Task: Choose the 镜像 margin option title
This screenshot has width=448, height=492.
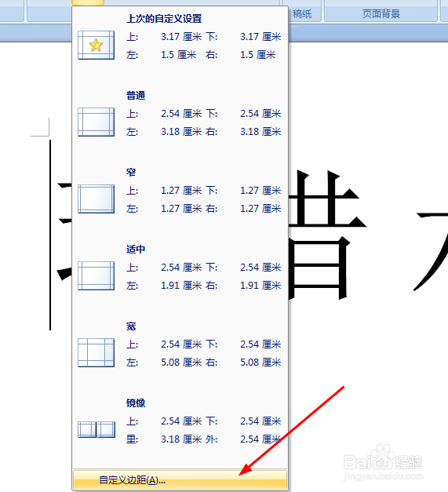Action: pos(136,403)
